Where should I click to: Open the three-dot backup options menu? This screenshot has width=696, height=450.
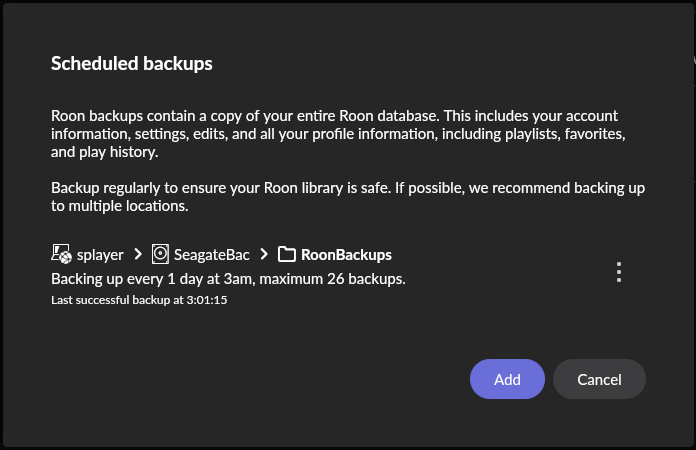click(x=619, y=272)
